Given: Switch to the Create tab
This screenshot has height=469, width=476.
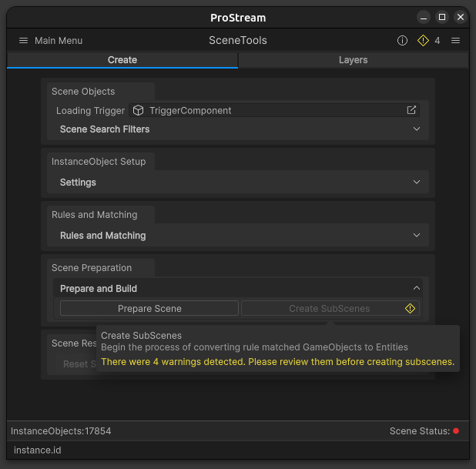Looking at the screenshot, I should pyautogui.click(x=122, y=60).
